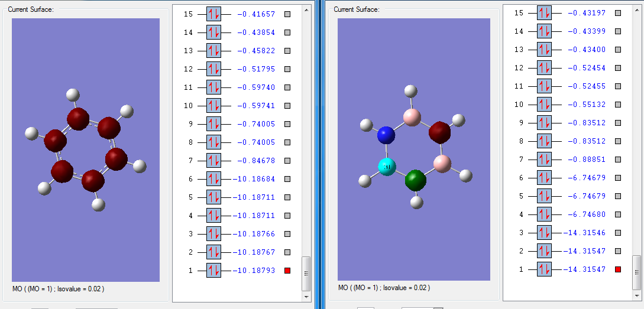Image resolution: width=644 pixels, height=309 pixels.
Task: Click occupancy arrows of orbital 15 in benzene panel
Action: (x=213, y=14)
